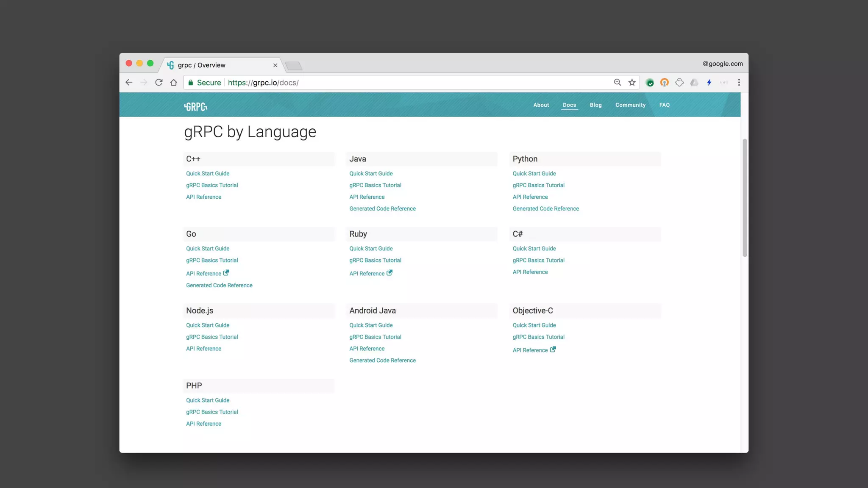The image size is (868, 488).
Task: Click the blue lightning bolt extension
Action: tap(709, 83)
